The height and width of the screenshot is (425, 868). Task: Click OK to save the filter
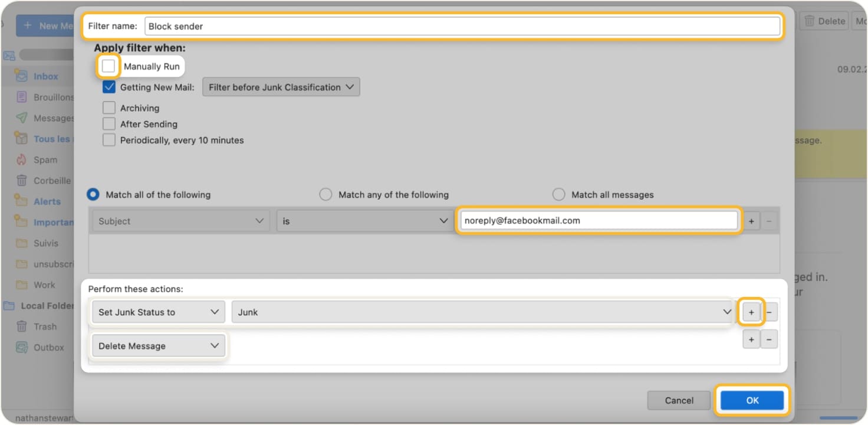[x=752, y=400]
